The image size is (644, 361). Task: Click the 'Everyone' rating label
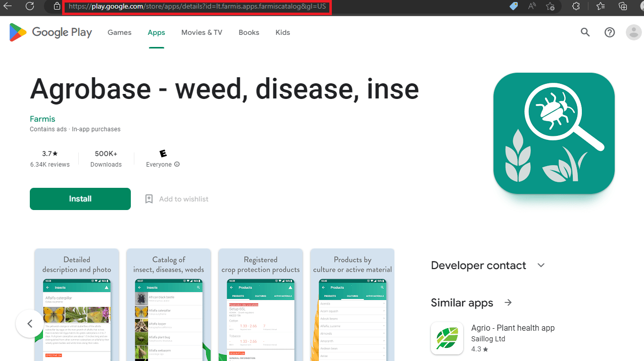point(159,165)
